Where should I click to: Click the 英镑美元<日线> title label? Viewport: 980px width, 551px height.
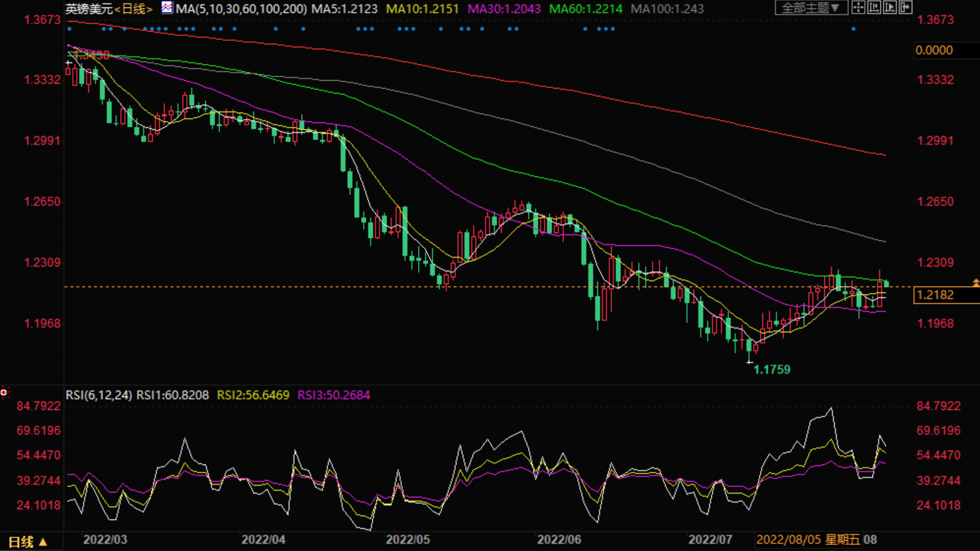(109, 9)
